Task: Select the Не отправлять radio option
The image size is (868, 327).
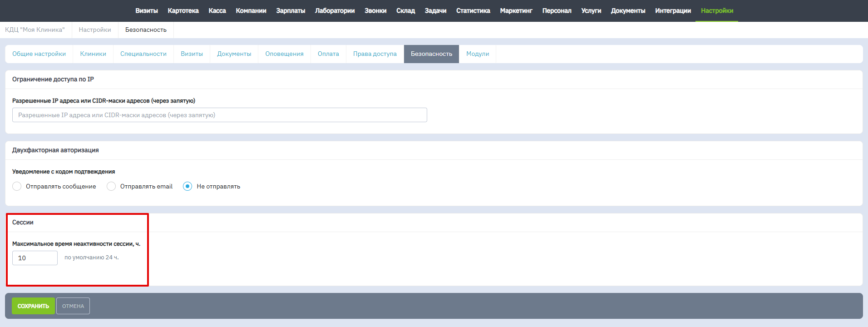Action: point(187,186)
